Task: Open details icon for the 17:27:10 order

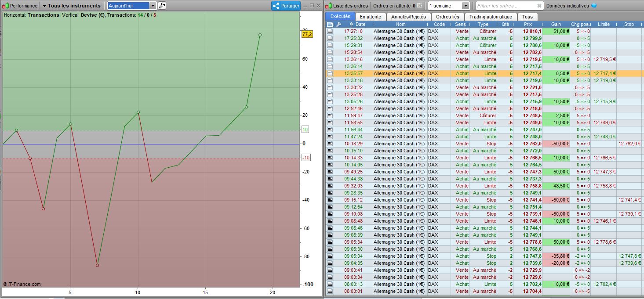Action: click(330, 31)
